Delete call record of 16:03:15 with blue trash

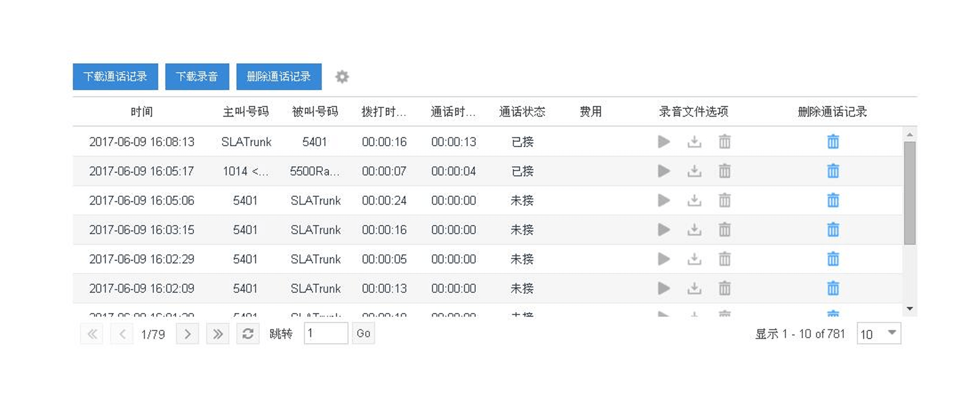(x=833, y=230)
